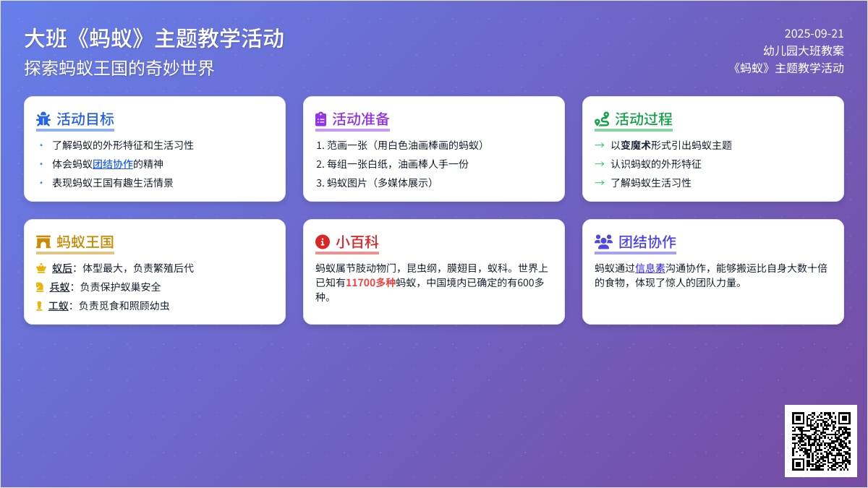
Task: Click the date 2025-09-21 in header
Action: [814, 33]
